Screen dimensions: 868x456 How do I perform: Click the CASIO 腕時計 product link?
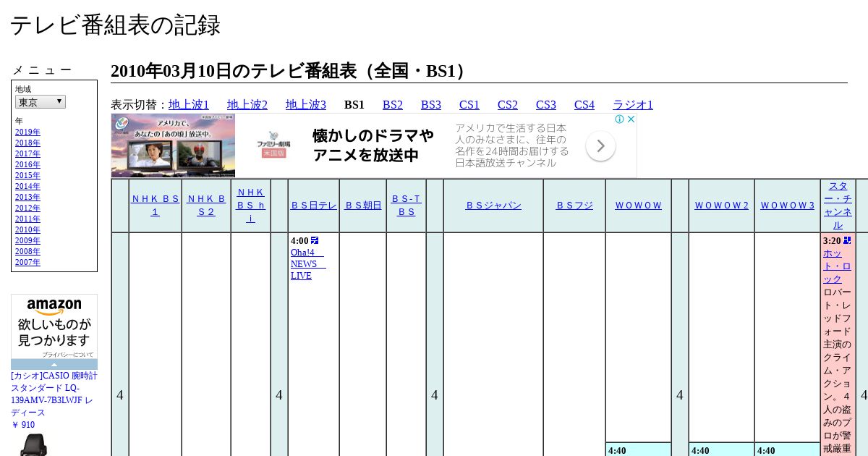tap(54, 394)
